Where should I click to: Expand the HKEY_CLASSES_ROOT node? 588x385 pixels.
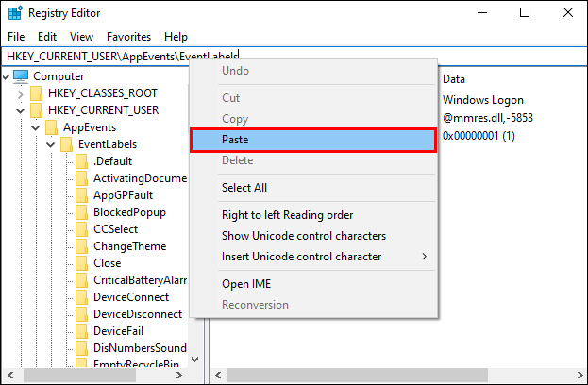21,93
